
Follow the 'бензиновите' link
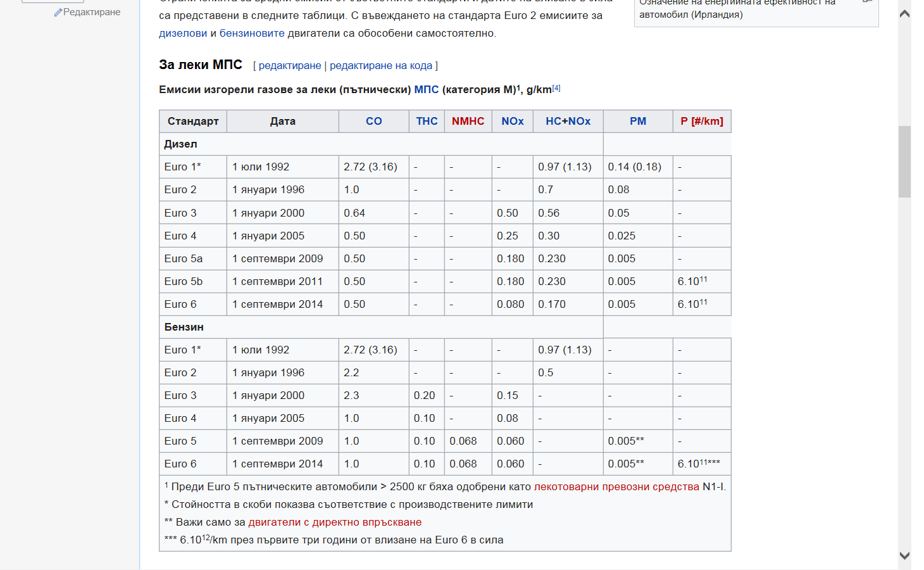252,33
